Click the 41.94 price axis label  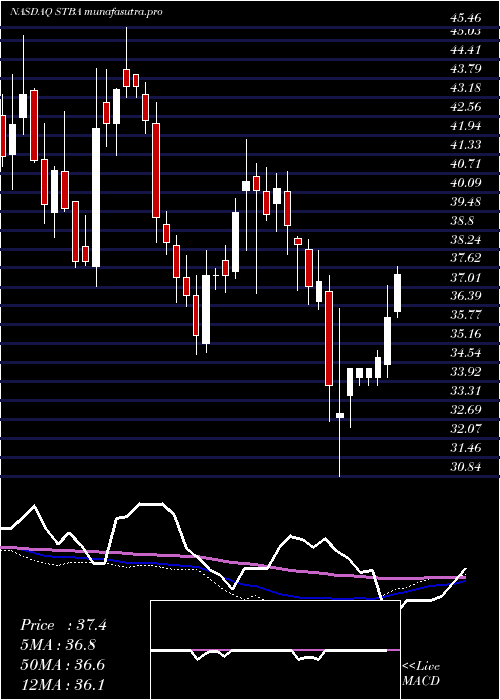(x=466, y=126)
